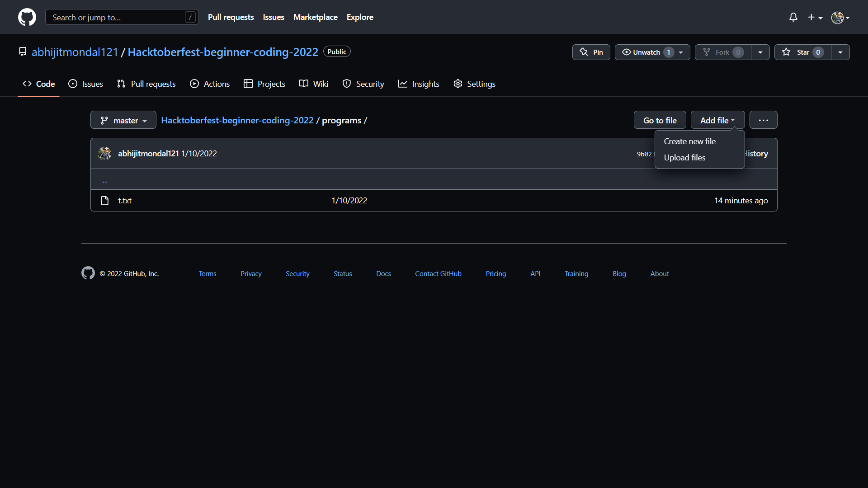The height and width of the screenshot is (488, 868).
Task: Open the Actions tab
Action: pos(210,84)
